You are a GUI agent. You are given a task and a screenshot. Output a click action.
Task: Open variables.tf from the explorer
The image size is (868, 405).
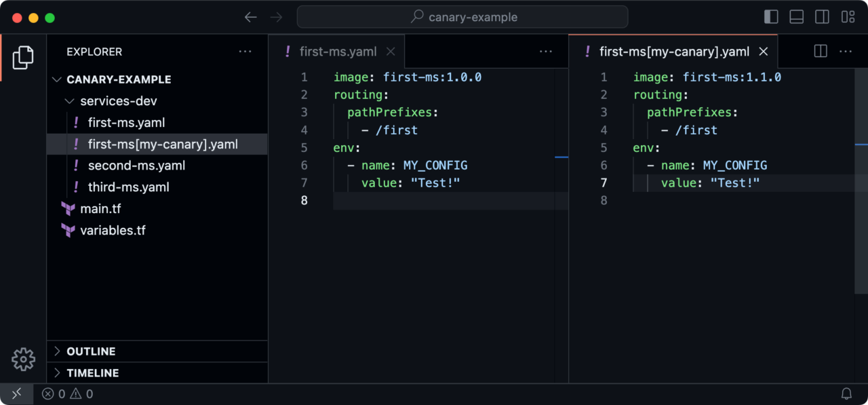[x=113, y=230]
